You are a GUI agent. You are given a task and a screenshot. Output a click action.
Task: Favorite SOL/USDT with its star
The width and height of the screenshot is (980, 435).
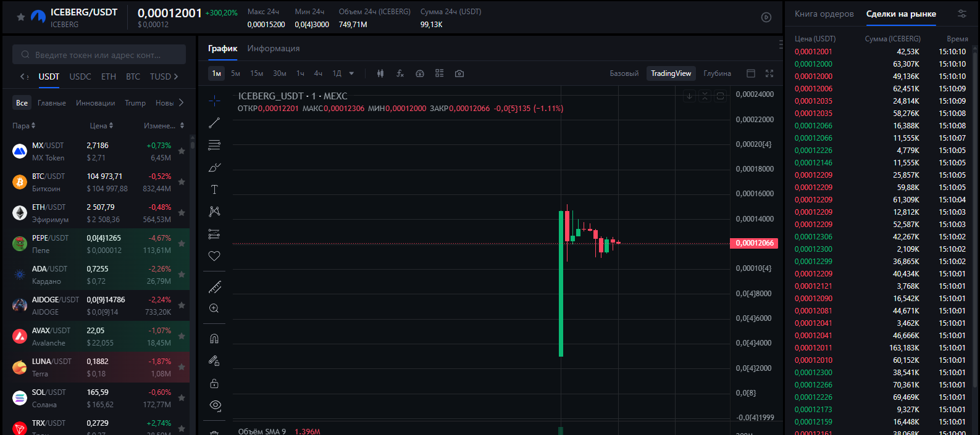[182, 398]
